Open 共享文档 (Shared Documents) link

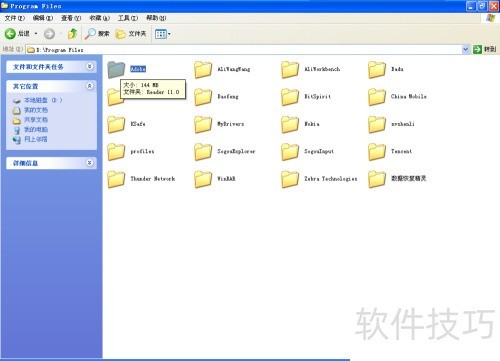click(30, 120)
